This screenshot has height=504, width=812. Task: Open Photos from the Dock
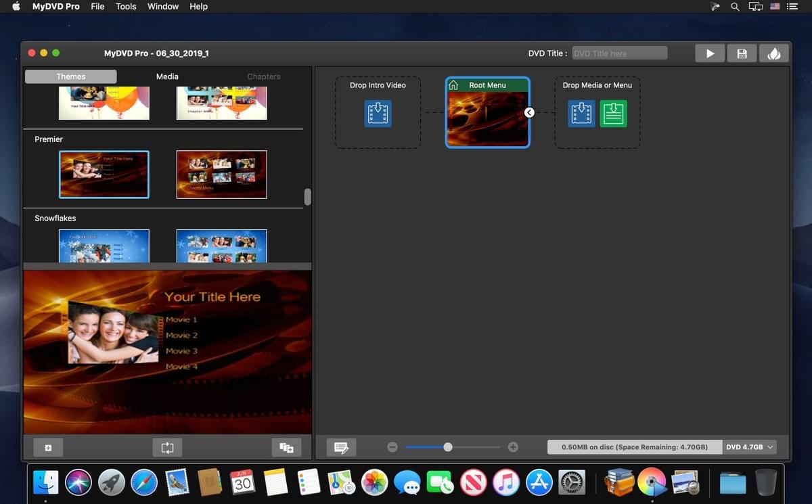tap(374, 482)
